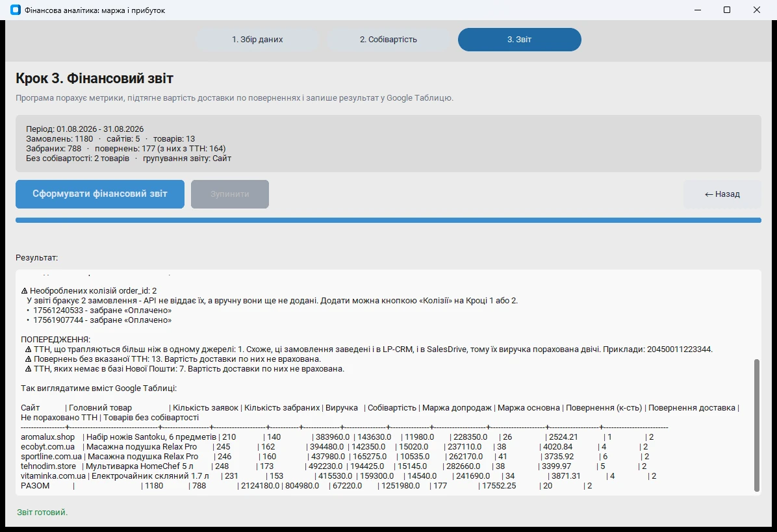Click 'Мультиварка HomeChef 5 л' cell

140,466
